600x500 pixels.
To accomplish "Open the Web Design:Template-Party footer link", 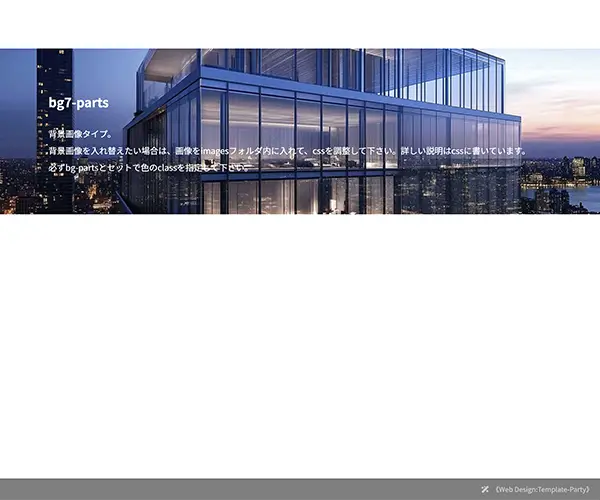I will coord(543,489).
